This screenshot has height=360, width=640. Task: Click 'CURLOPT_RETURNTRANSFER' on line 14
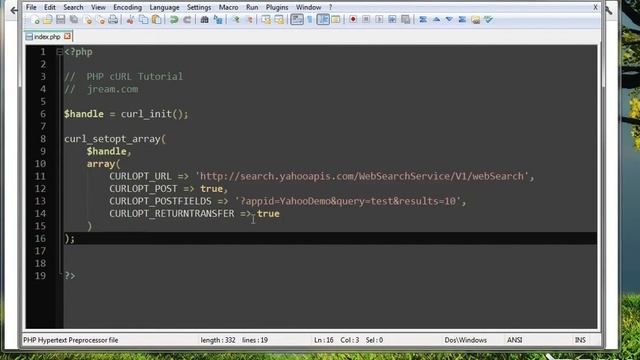click(x=171, y=213)
